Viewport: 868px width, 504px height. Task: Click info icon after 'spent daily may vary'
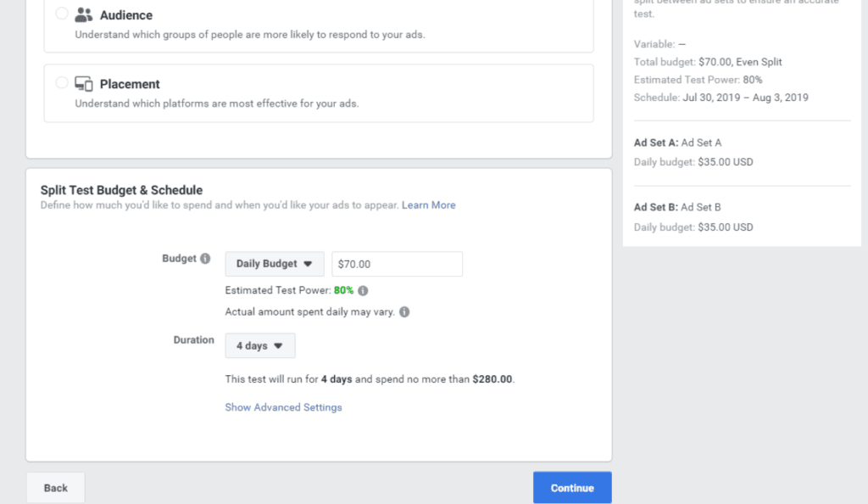(x=404, y=311)
